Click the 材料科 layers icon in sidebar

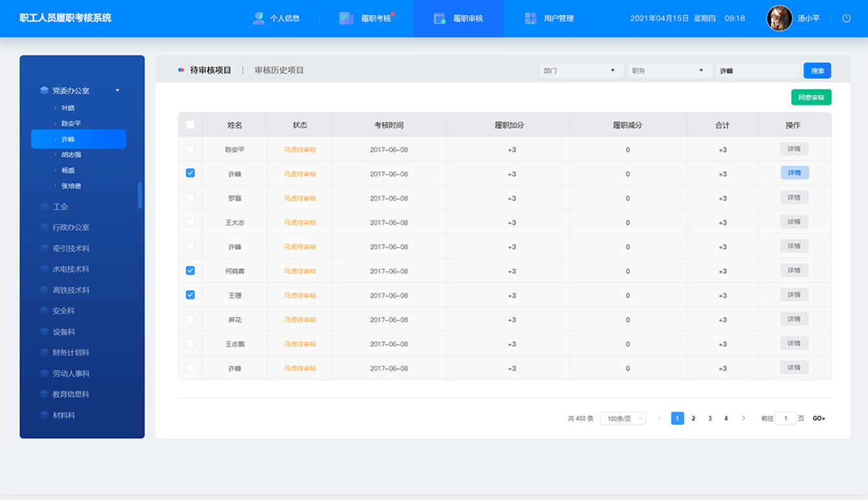click(x=44, y=415)
